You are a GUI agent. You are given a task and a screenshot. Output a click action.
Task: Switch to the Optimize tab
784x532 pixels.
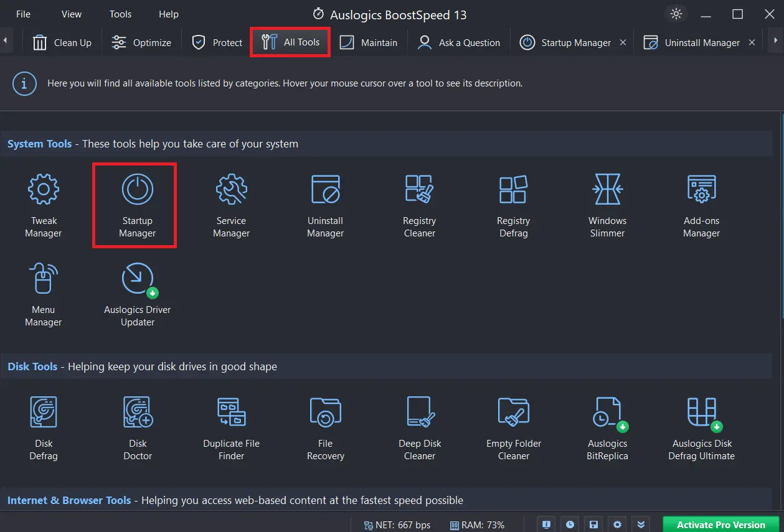tap(141, 43)
